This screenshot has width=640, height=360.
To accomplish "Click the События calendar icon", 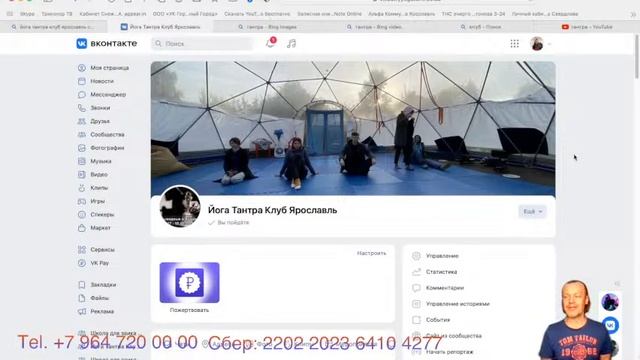I will (416, 320).
